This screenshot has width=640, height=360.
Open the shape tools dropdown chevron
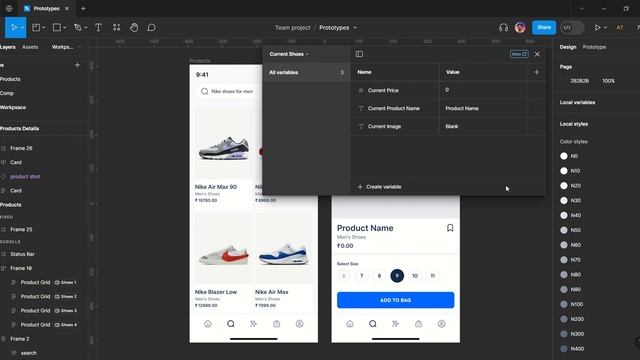pos(64,27)
